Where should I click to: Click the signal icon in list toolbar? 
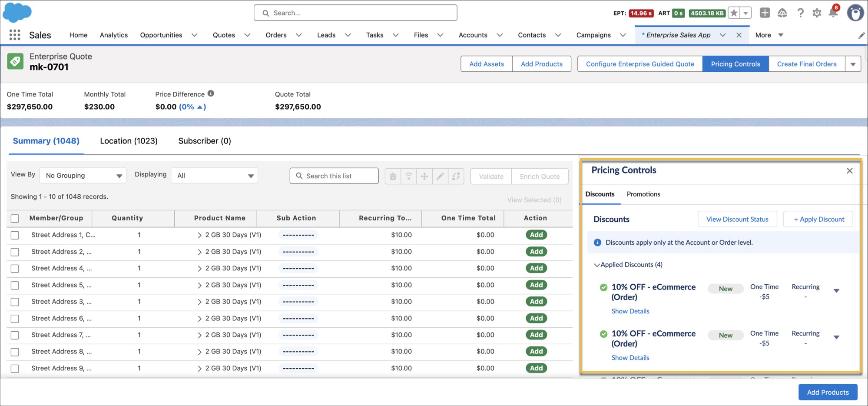click(x=408, y=176)
